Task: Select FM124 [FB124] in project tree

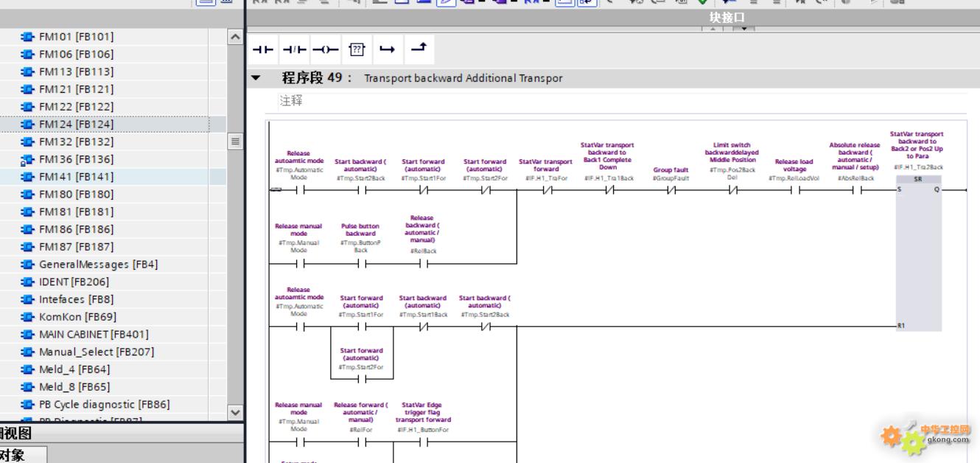Action: [76, 124]
